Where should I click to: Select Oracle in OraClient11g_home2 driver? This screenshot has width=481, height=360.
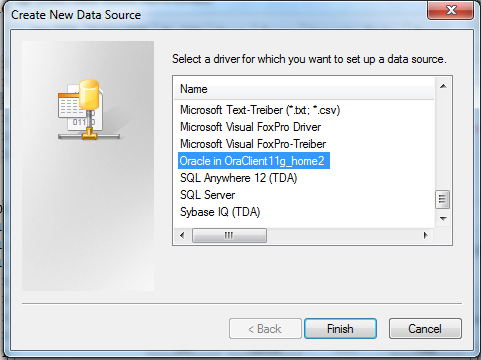(x=254, y=161)
